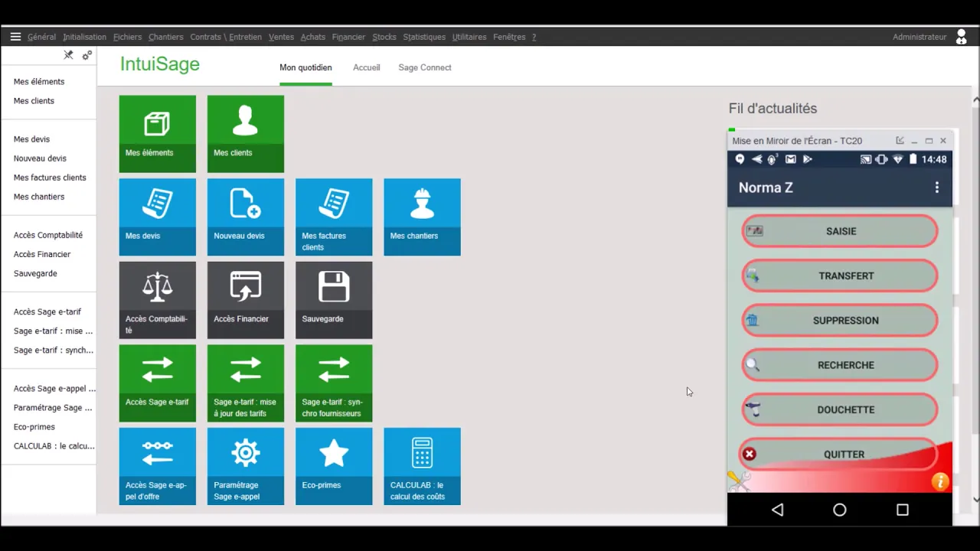The height and width of the screenshot is (551, 980).
Task: Click Nouveau devis in sidebar
Action: point(40,158)
